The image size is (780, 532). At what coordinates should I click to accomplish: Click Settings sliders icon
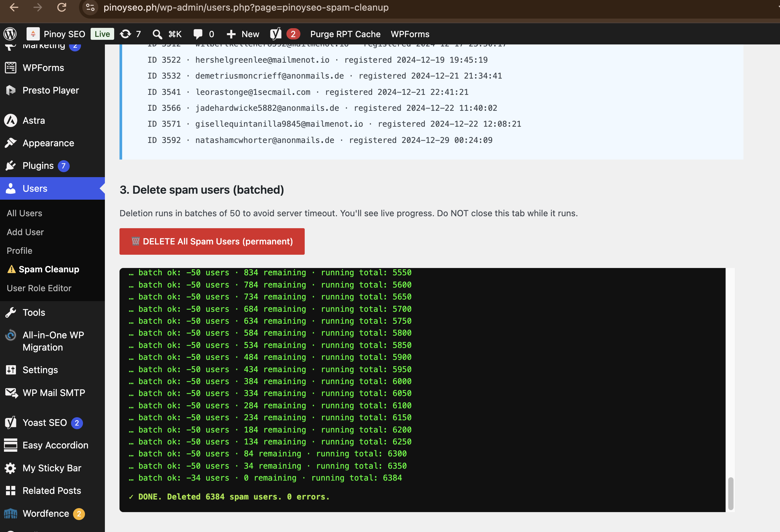[x=11, y=370]
